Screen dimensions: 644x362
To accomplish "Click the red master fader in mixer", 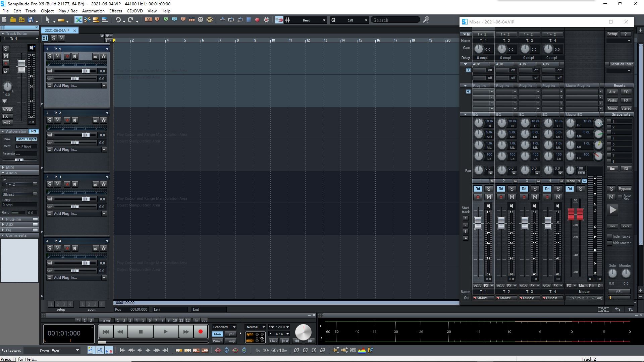I will point(576,214).
